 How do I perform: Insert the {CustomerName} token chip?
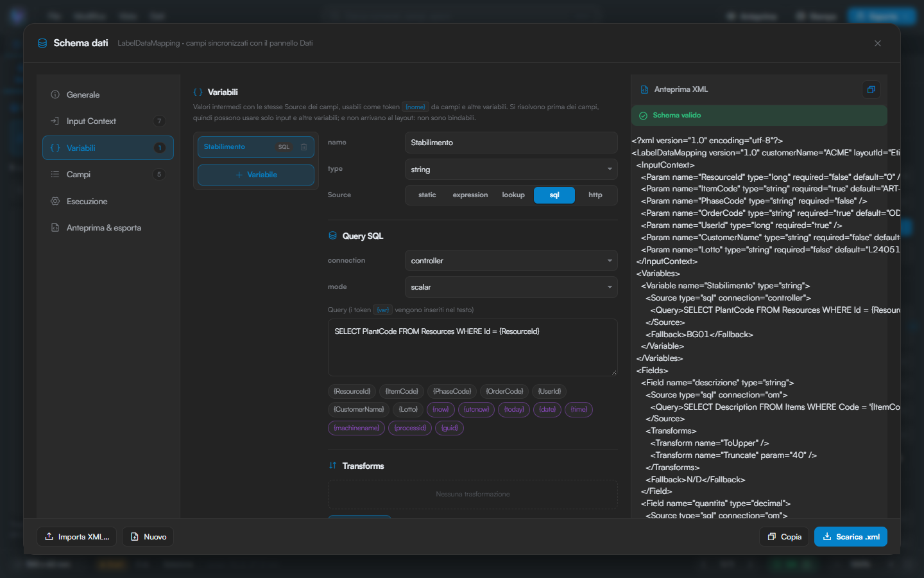click(359, 410)
